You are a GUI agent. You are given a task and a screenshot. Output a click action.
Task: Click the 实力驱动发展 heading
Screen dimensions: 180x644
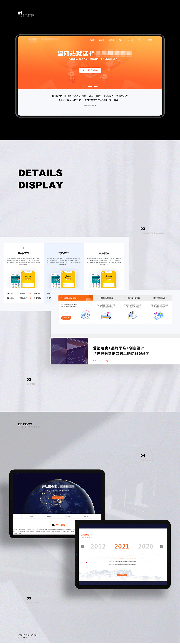[x=58, y=525]
